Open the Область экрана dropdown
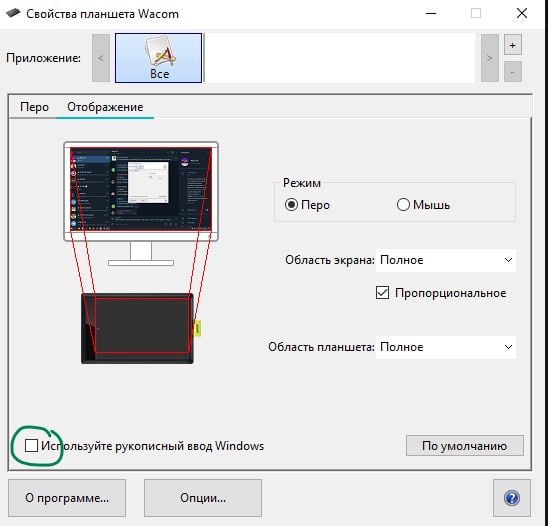Image resolution: width=548 pixels, height=526 pixels. pyautogui.click(x=446, y=260)
